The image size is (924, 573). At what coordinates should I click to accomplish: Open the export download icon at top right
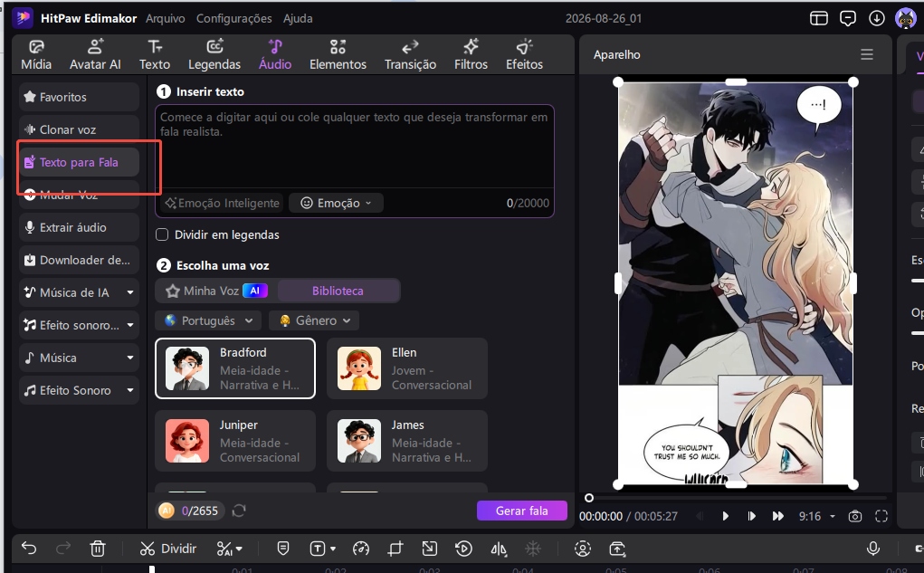click(x=877, y=18)
